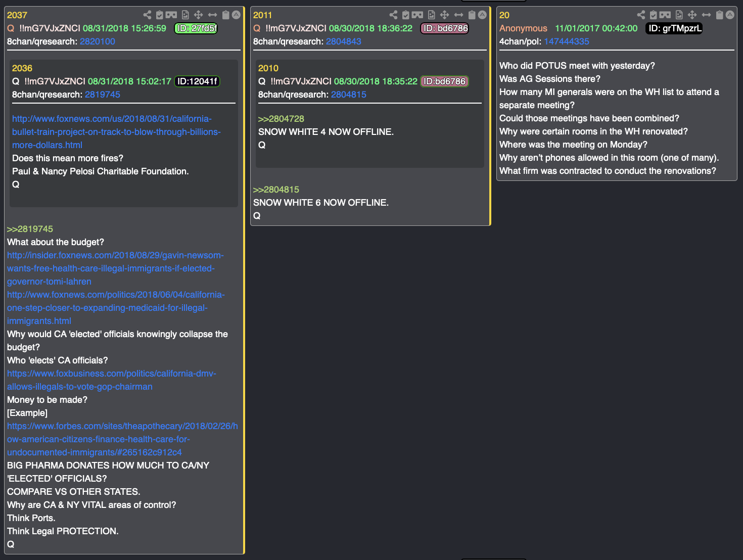This screenshot has height=560, width=743.
Task: Click clipboard-check icon on post 20
Action: 654,15
